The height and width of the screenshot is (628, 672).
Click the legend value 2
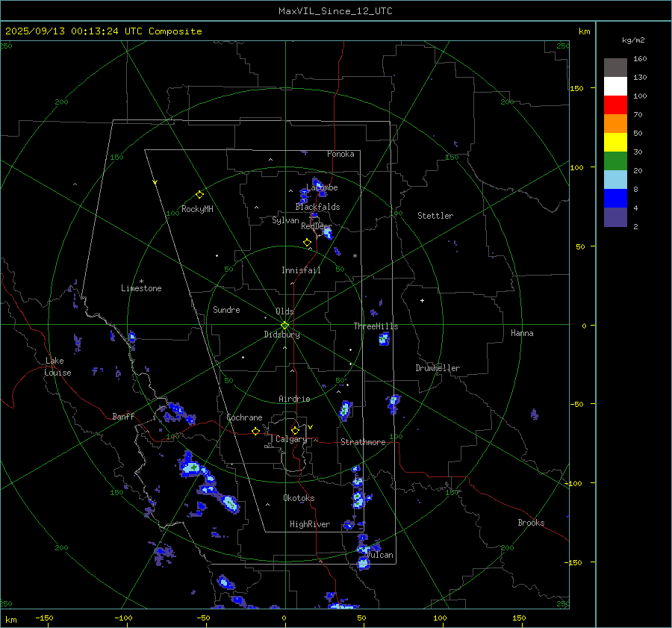tap(635, 227)
